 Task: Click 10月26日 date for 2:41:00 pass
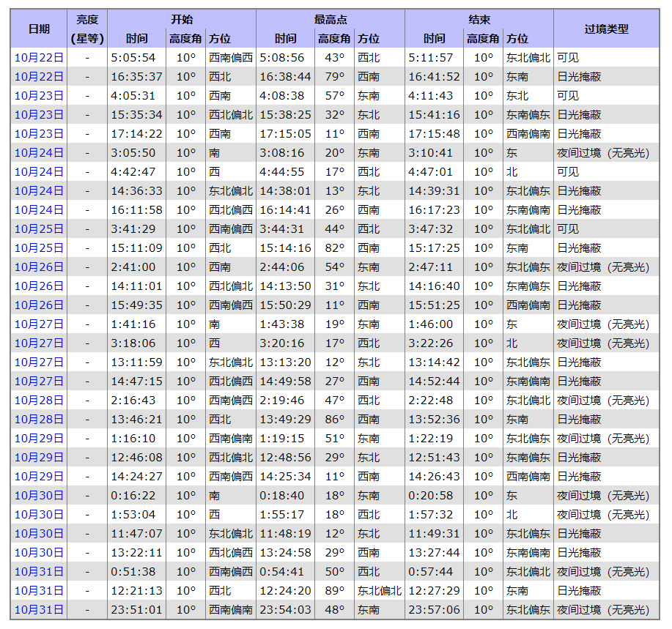39,267
